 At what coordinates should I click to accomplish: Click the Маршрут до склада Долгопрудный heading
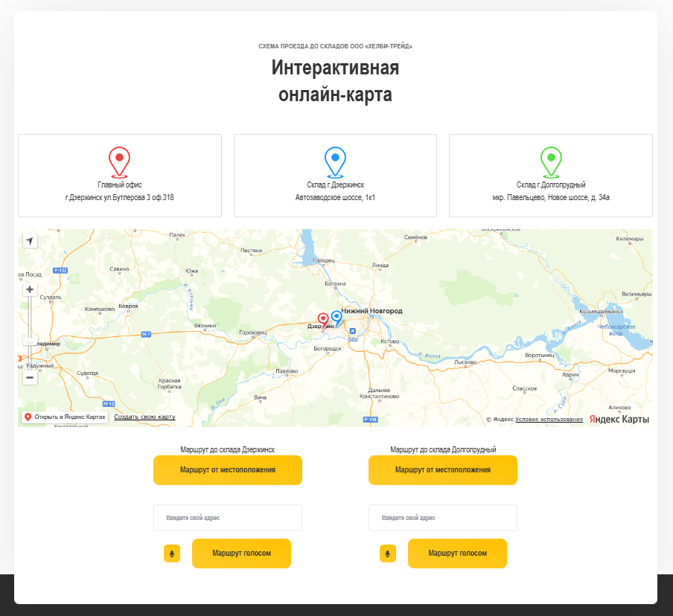click(443, 449)
